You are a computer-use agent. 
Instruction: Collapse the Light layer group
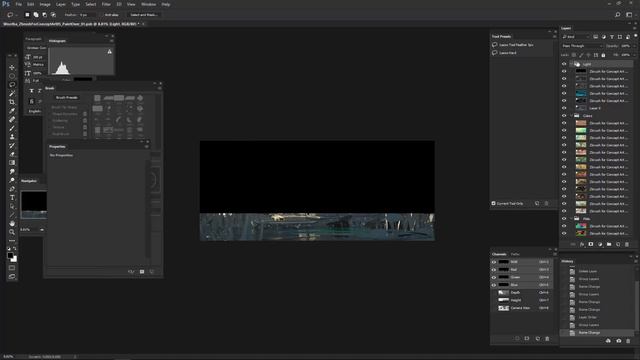pyautogui.click(x=571, y=64)
